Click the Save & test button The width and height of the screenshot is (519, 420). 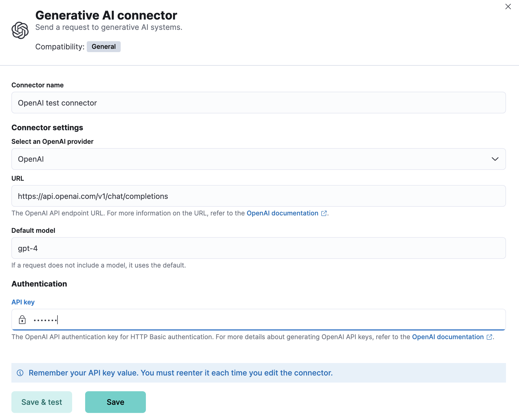pos(41,402)
